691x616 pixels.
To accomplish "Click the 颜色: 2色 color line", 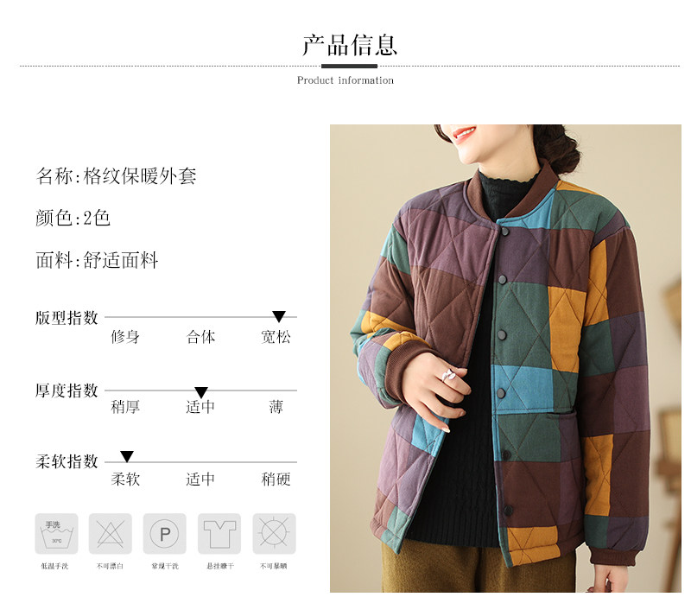I will 73,218.
